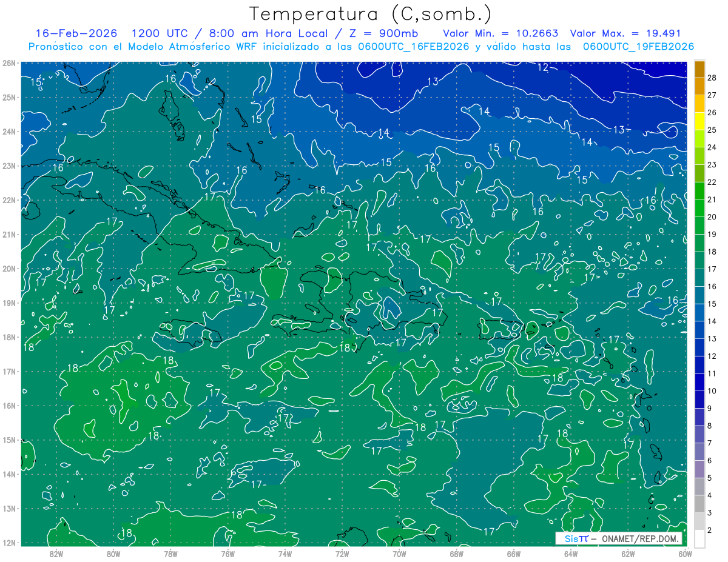This screenshot has width=728, height=562.
Task: Click the longitude axis label "68W"
Action: click(x=457, y=554)
